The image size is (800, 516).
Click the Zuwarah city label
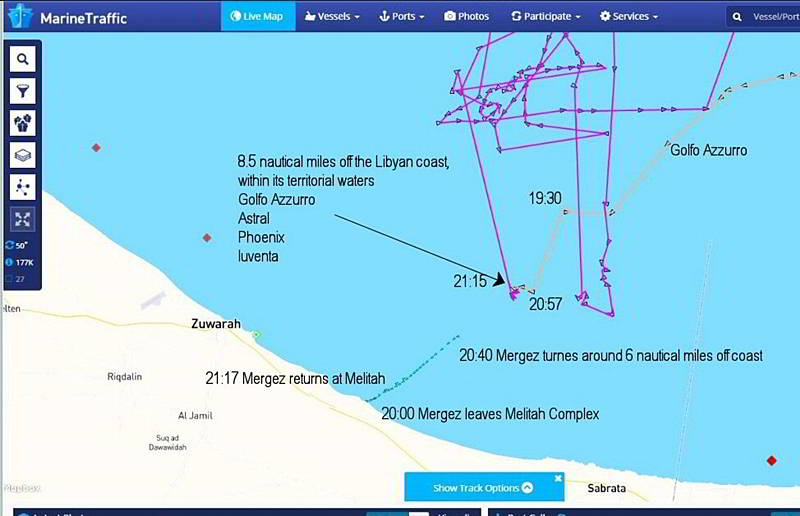[216, 324]
